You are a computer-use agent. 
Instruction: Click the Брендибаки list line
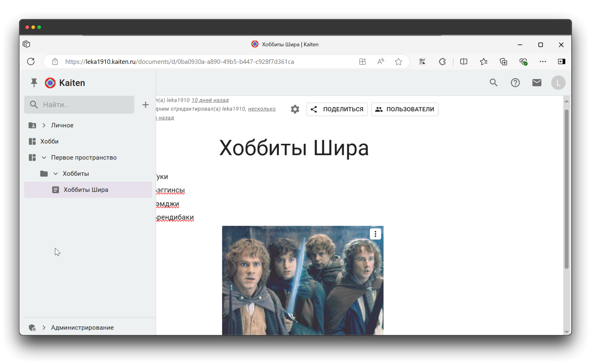tap(175, 217)
